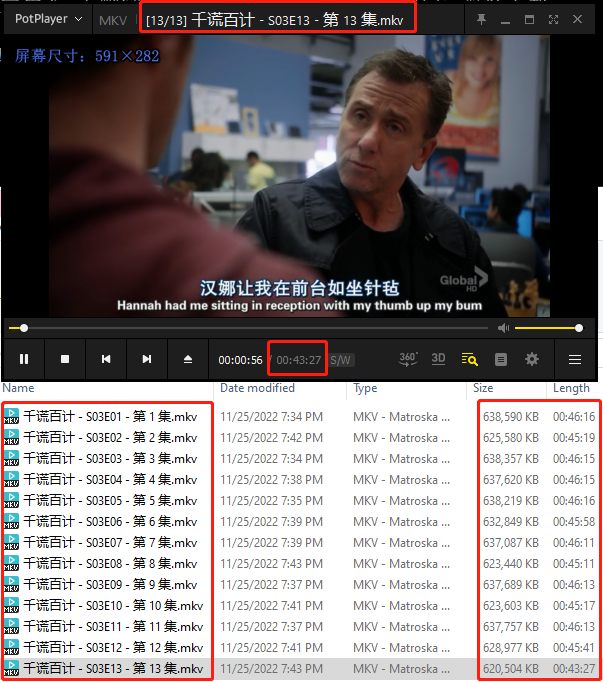Click the elapsed time 00:00:56

tap(240, 360)
